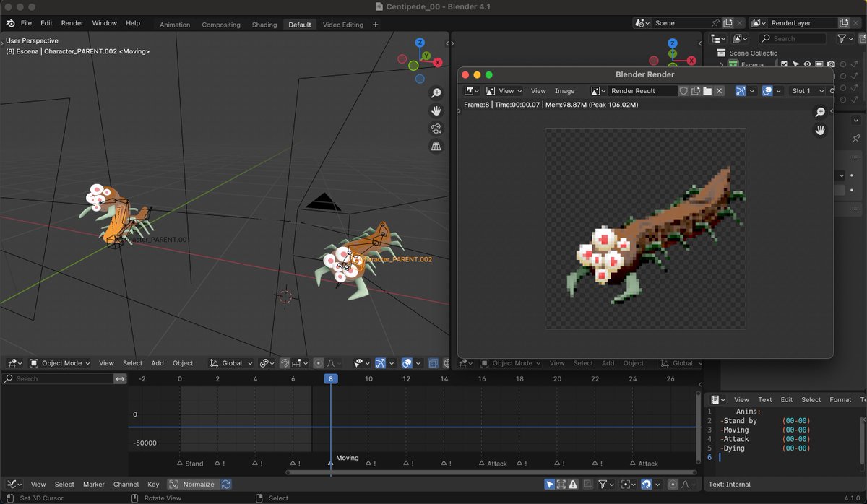Toggle snapping magnet in 3D viewport header
Image resolution: width=867 pixels, height=504 pixels.
[x=285, y=363]
